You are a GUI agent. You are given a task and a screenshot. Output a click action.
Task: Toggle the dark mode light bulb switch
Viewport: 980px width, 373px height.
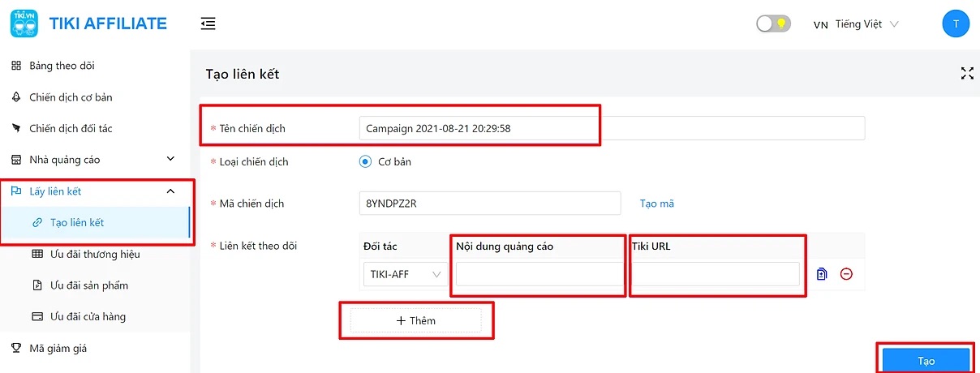[x=772, y=24]
